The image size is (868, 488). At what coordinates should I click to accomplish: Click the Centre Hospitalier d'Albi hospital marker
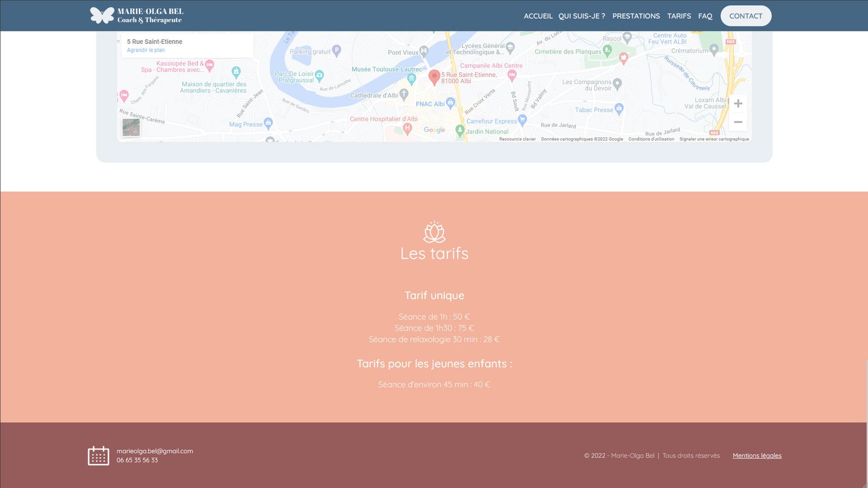tap(407, 129)
